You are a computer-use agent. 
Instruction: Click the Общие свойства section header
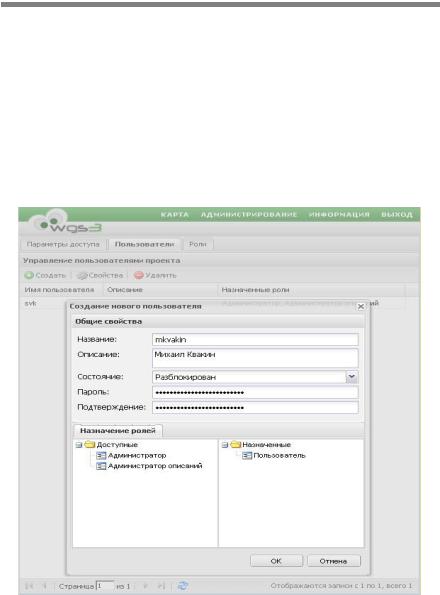pos(218,321)
